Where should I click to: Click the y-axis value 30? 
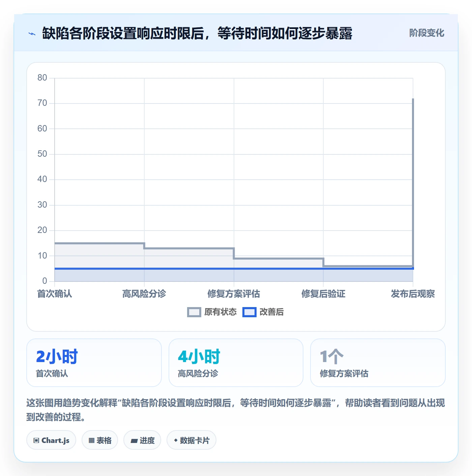42,205
